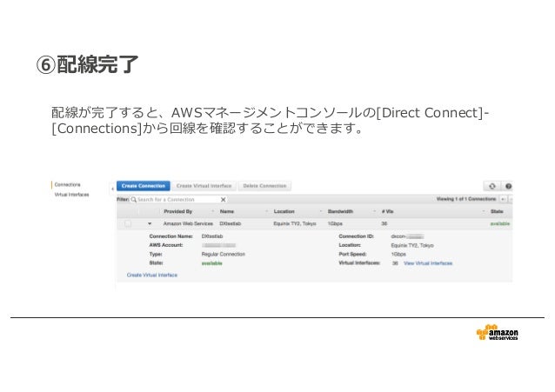555x392 pixels.
Task: Collapse the side navigation arrow
Action: click(x=112, y=189)
